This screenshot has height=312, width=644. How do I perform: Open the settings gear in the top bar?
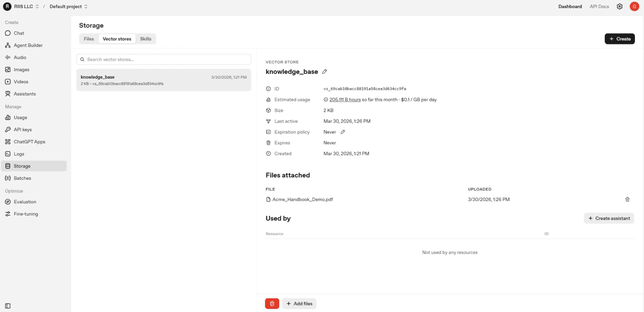point(619,6)
